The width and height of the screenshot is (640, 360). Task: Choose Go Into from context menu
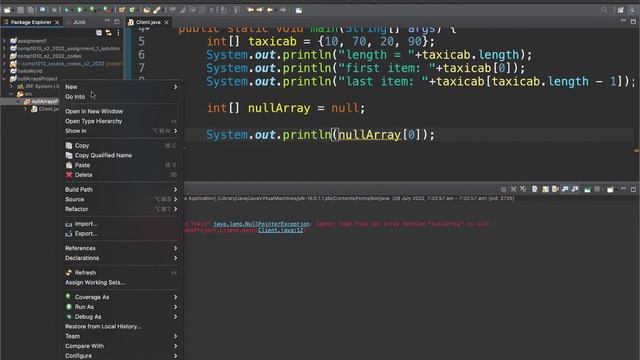[x=121, y=97]
